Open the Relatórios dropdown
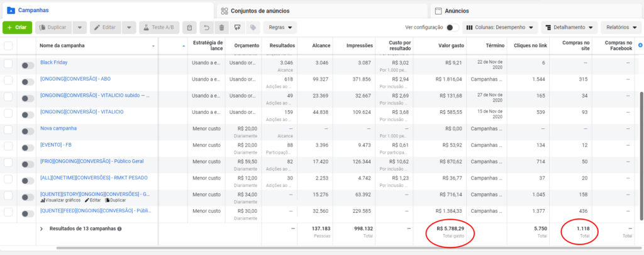The image size is (644, 255). point(621,28)
